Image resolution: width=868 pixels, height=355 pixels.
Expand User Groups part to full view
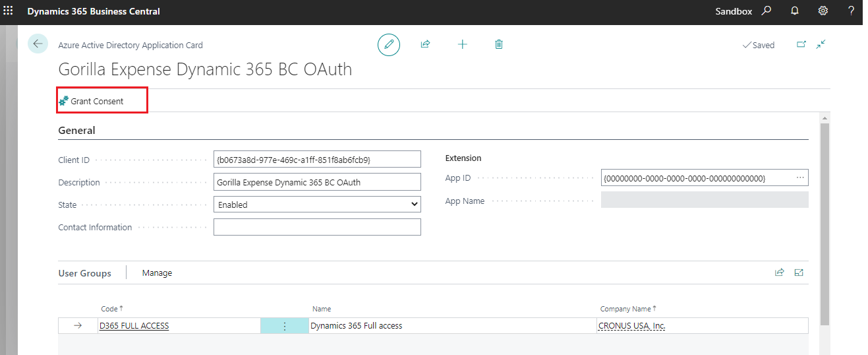click(799, 272)
